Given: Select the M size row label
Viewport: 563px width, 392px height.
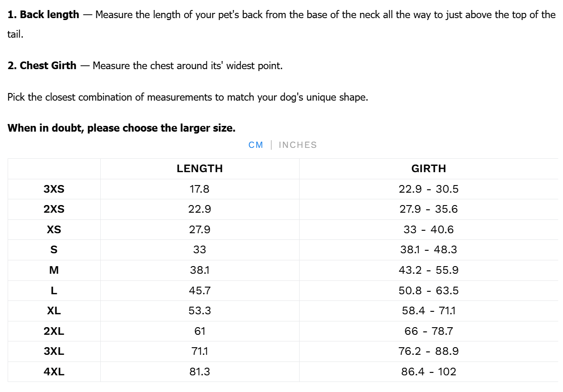Looking at the screenshot, I should tap(54, 270).
